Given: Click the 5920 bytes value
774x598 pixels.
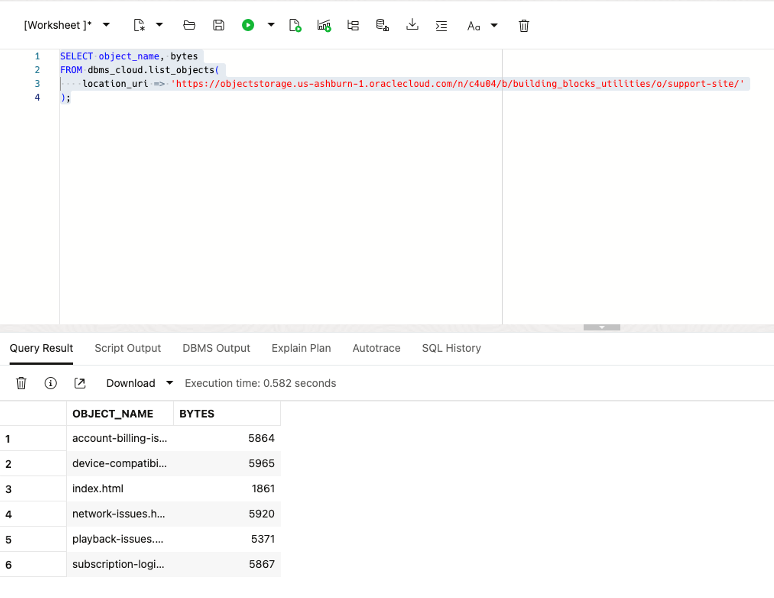Looking at the screenshot, I should pyautogui.click(x=261, y=514).
